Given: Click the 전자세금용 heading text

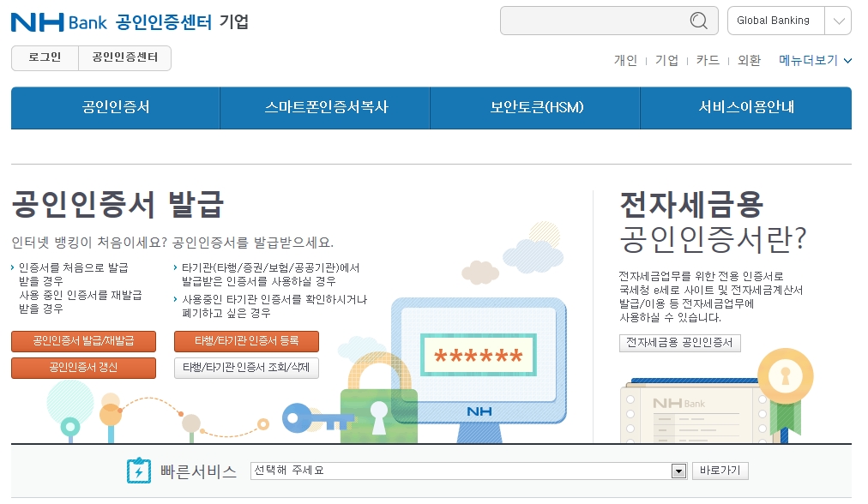Looking at the screenshot, I should point(691,204).
